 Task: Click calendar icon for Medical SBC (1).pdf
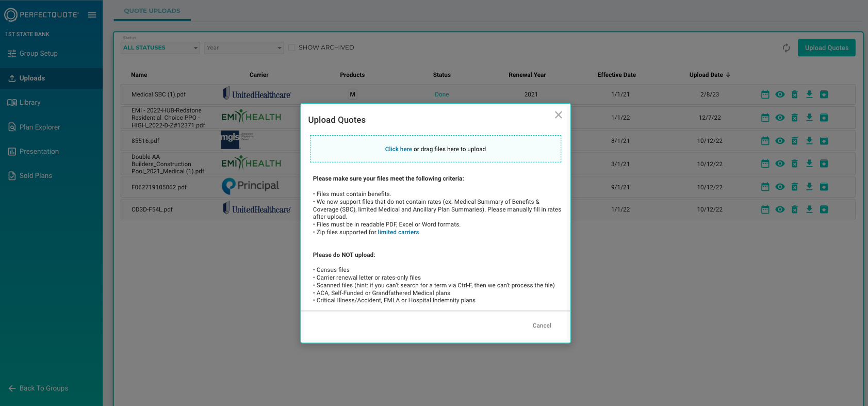(765, 94)
